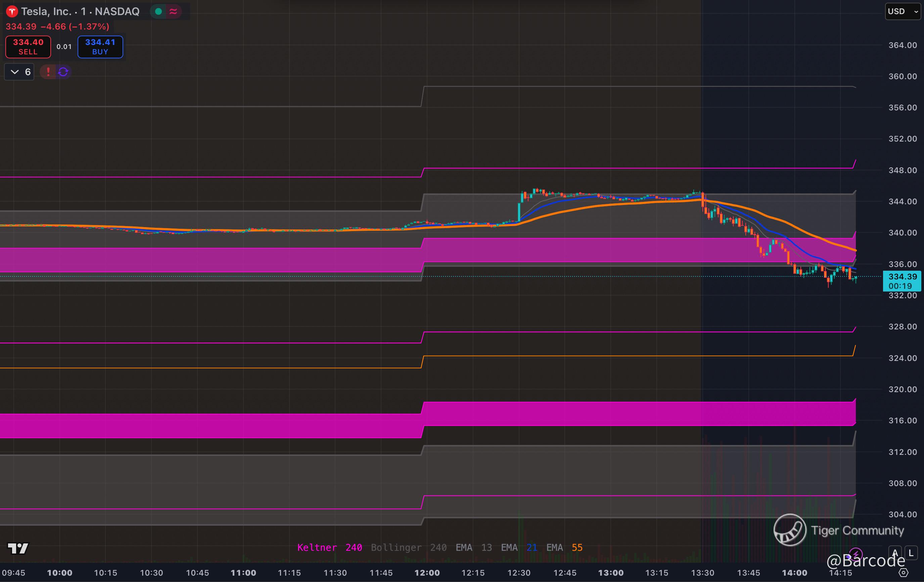Click the Tesla, Inc. symbol title
This screenshot has width=924, height=582.
click(46, 11)
